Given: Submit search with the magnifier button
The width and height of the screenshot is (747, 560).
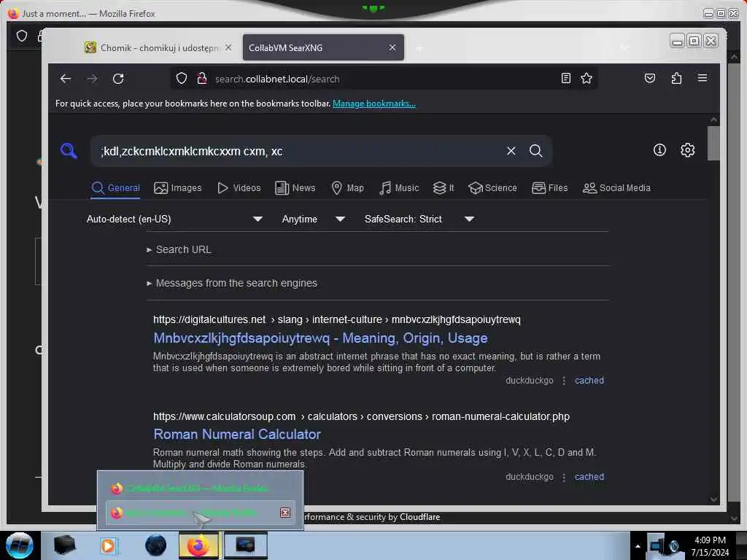Looking at the screenshot, I should pyautogui.click(x=536, y=151).
